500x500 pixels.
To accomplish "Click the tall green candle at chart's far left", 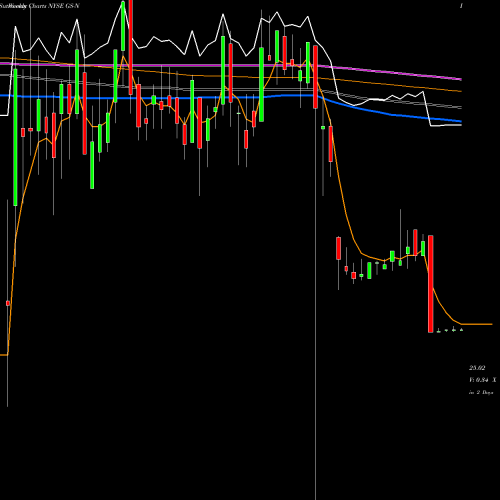I will 15,137.
